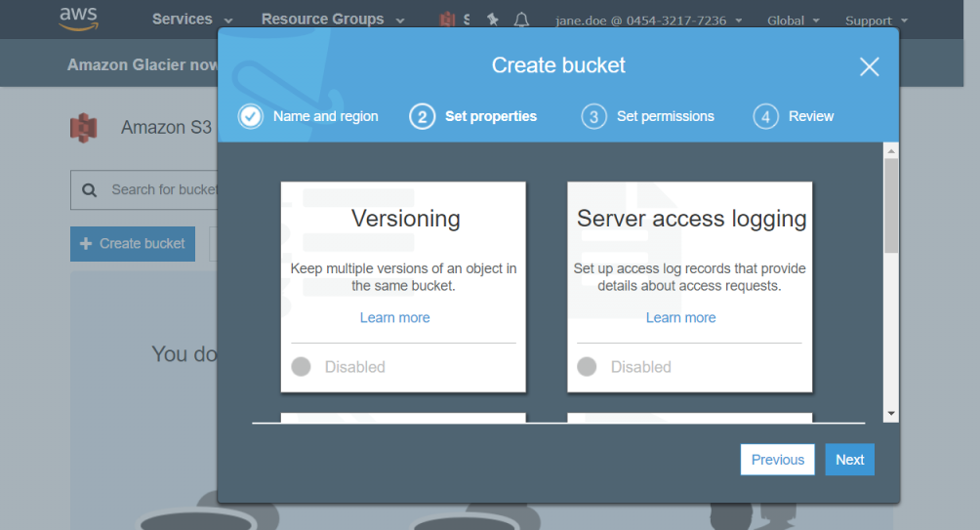Screen dimensions: 980x530
Task: Click the step 4 circle icon
Action: click(x=765, y=116)
